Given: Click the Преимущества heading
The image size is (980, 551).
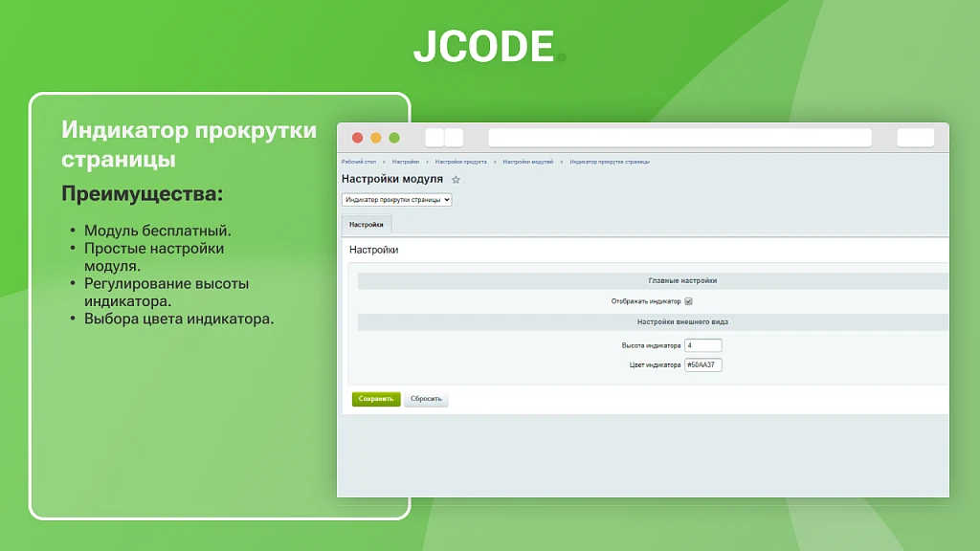Looking at the screenshot, I should (142, 193).
